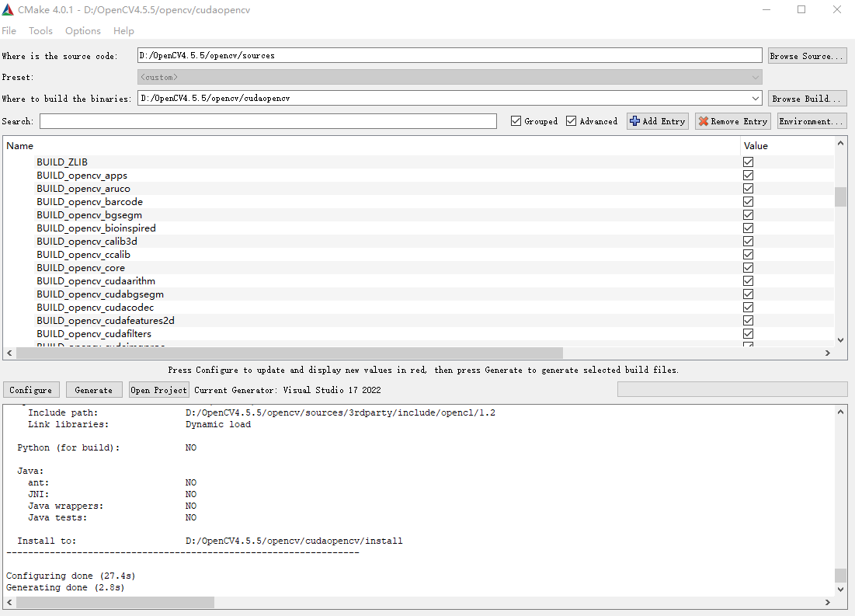The width and height of the screenshot is (855, 616).
Task: Click 'Configuring done (27.4s)' log line
Action: pyautogui.click(x=71, y=576)
